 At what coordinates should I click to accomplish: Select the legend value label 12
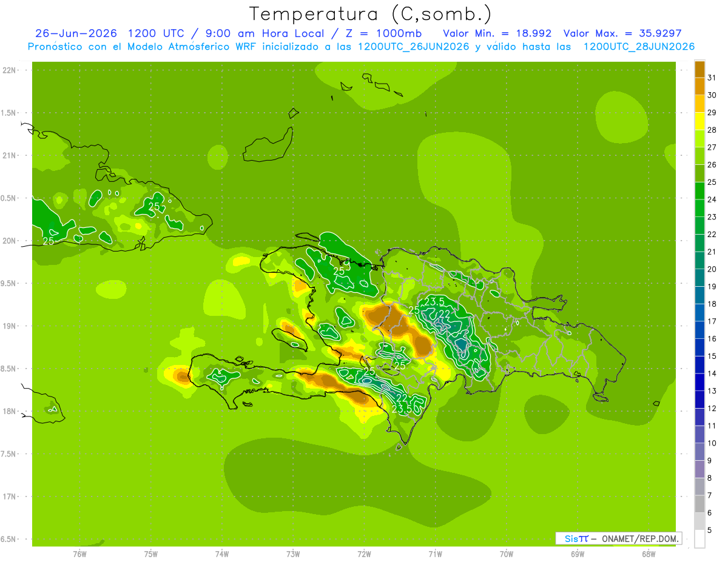coord(712,408)
